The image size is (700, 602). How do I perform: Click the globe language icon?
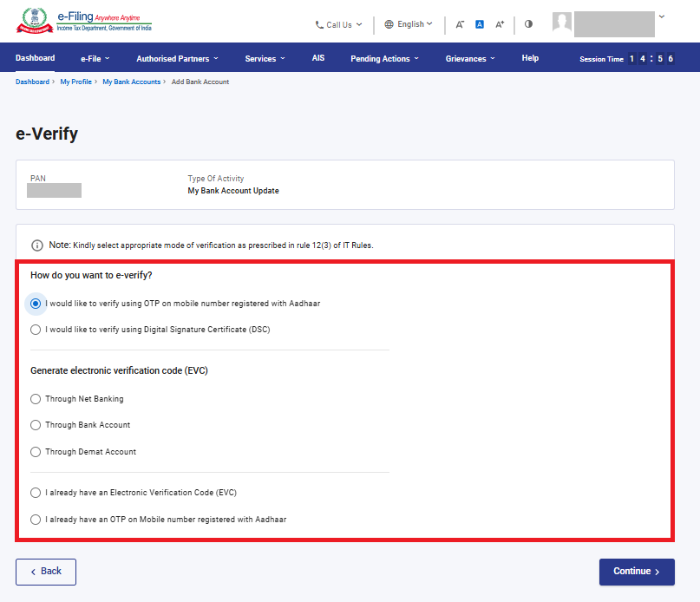(389, 24)
